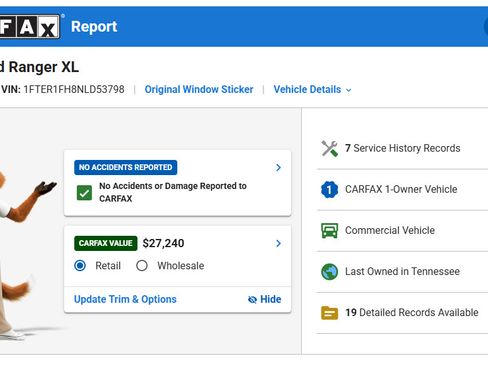
Task: Click the $27,240 value amount
Action: point(163,243)
